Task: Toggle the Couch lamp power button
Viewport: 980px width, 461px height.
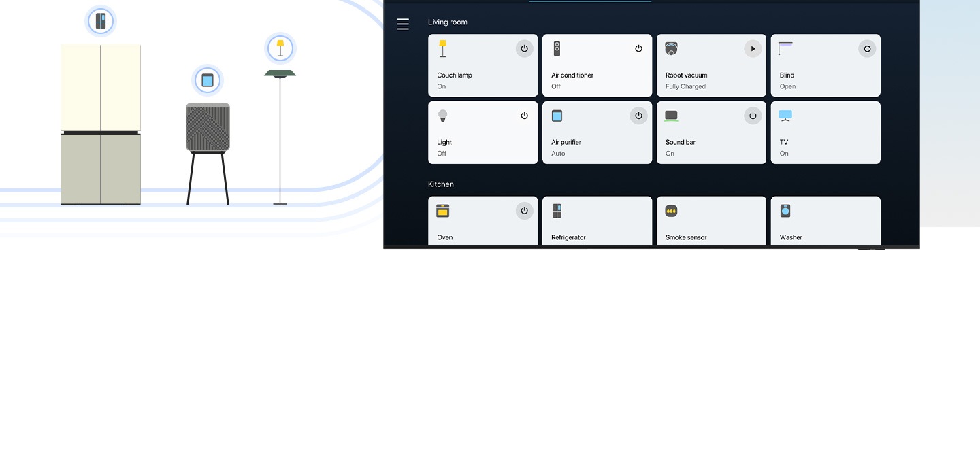Action: pos(524,49)
